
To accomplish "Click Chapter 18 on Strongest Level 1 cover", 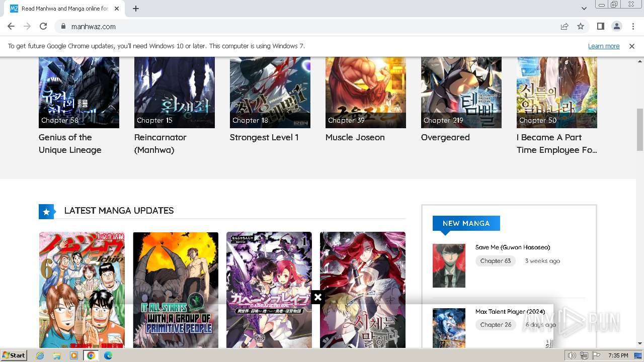I will (x=250, y=120).
